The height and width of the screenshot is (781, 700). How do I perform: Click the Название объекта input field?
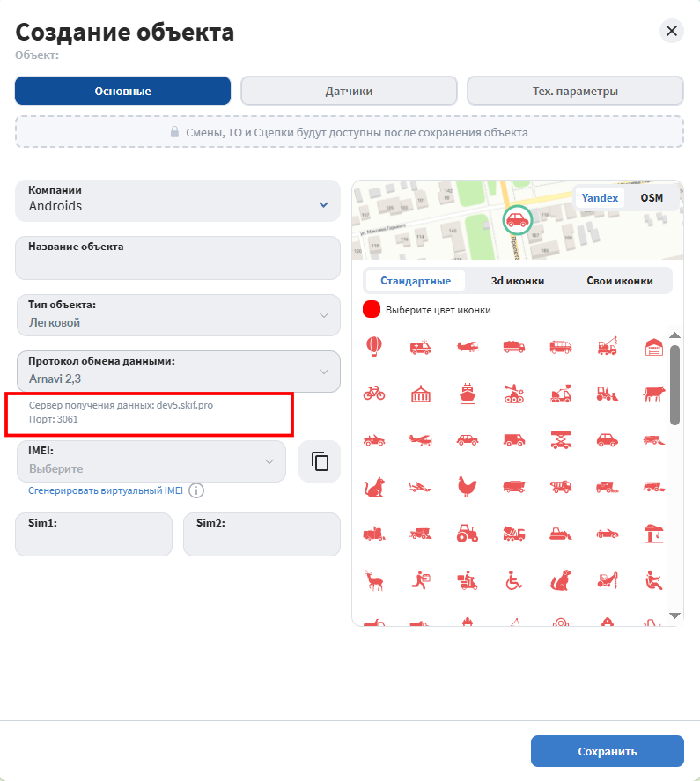click(x=178, y=258)
